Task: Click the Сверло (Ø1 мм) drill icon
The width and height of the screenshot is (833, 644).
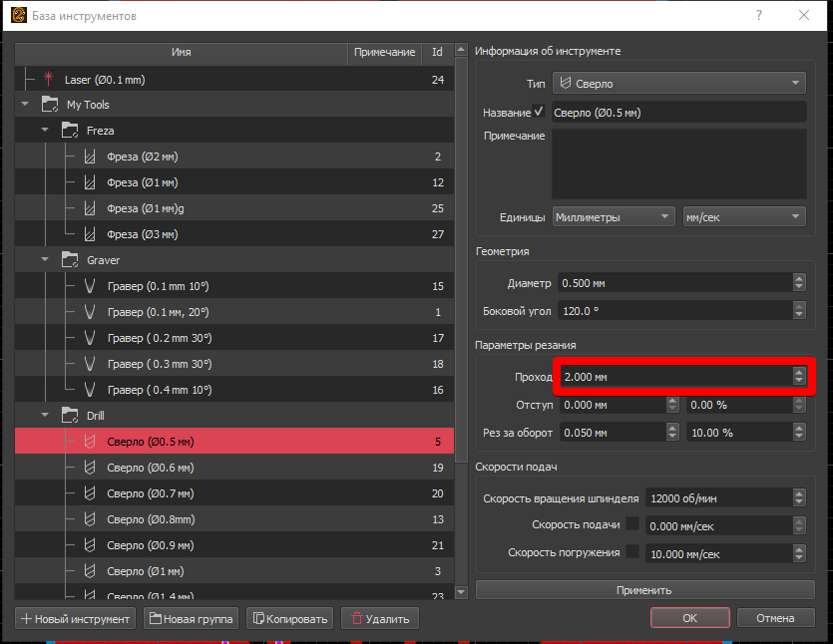Action: tap(90, 571)
